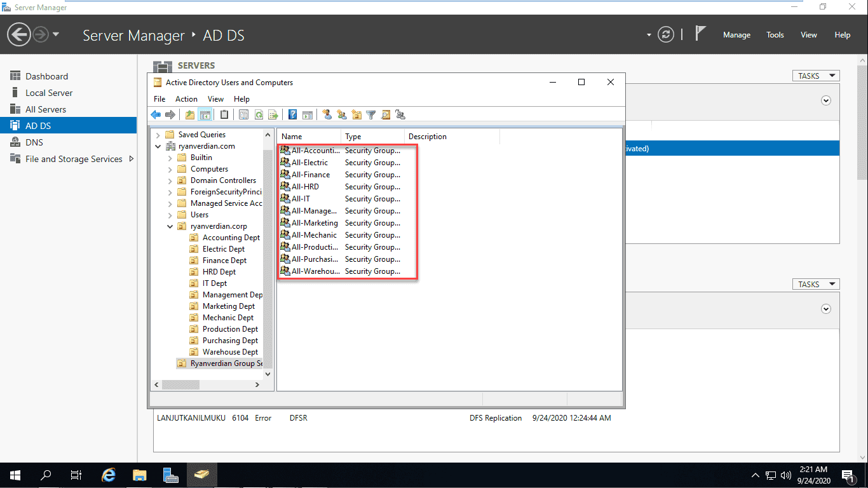This screenshot has width=868, height=488.
Task: Sort list by the Name column header
Action: coord(309,137)
